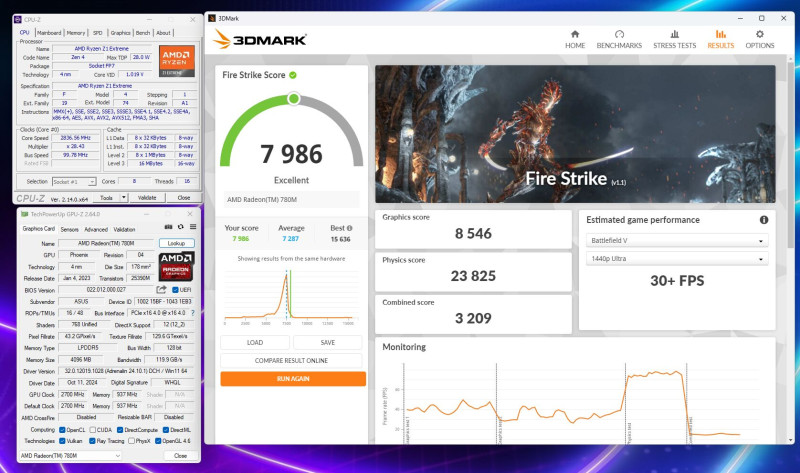Switch to the About tab in CPU-Z
The width and height of the screenshot is (800, 473).
click(x=163, y=33)
